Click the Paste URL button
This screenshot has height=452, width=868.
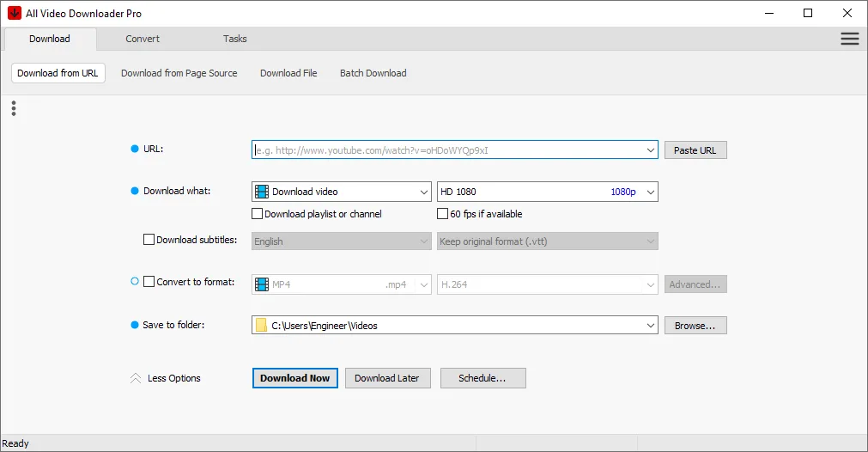pos(695,150)
